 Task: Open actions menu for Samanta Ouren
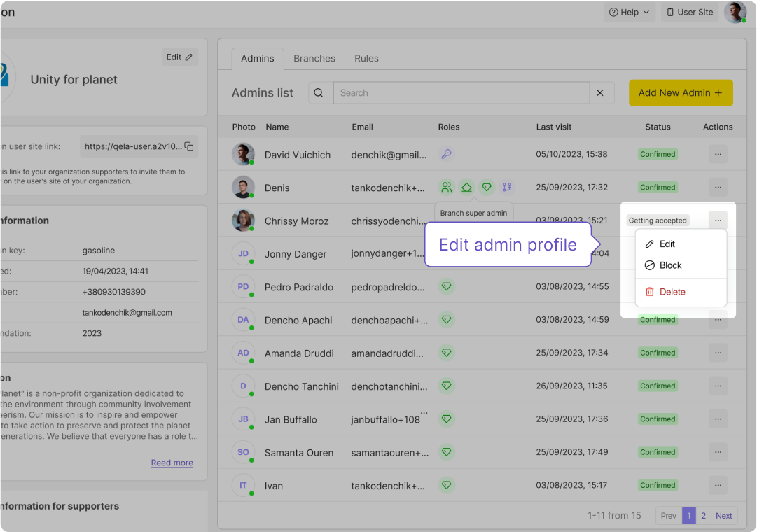[x=718, y=452]
